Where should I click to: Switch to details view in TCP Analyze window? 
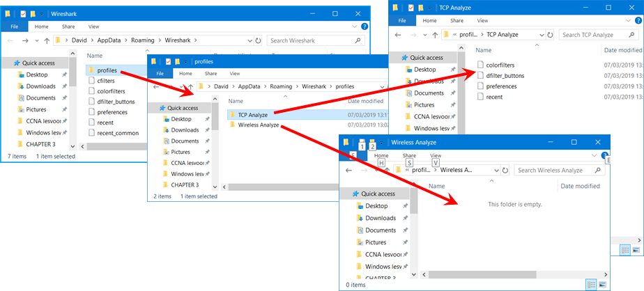(625, 249)
